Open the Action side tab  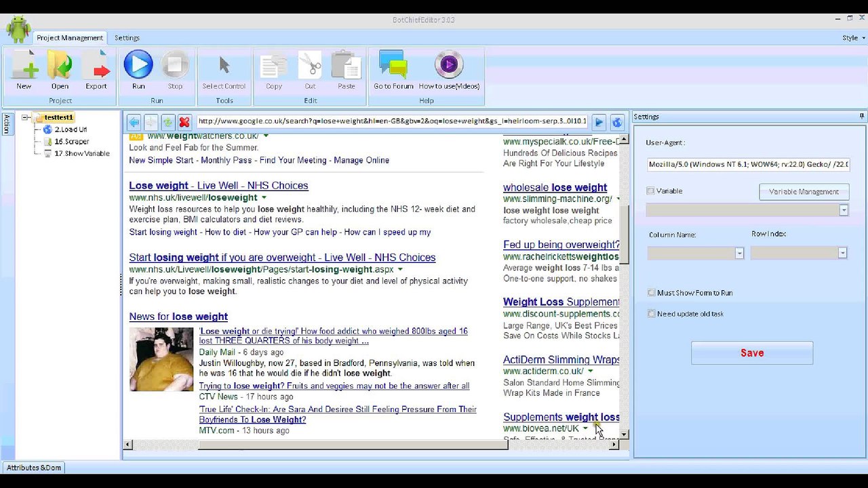click(x=7, y=124)
